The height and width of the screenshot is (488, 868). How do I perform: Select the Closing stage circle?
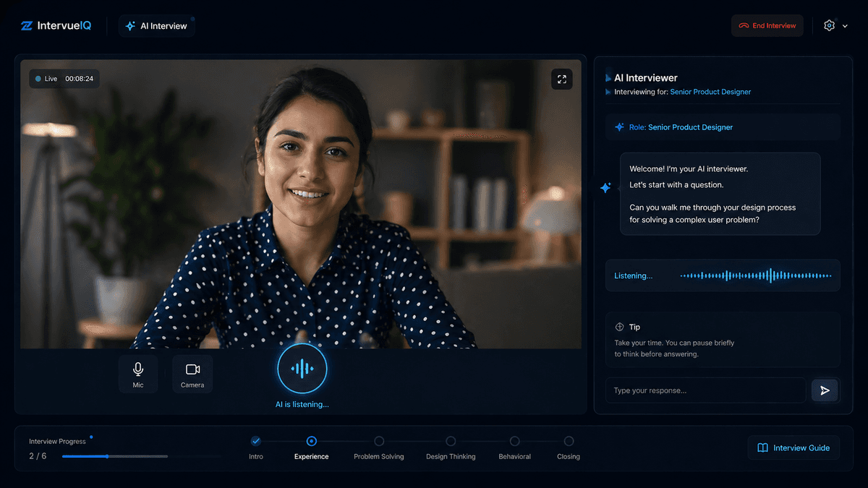pyautogui.click(x=568, y=440)
